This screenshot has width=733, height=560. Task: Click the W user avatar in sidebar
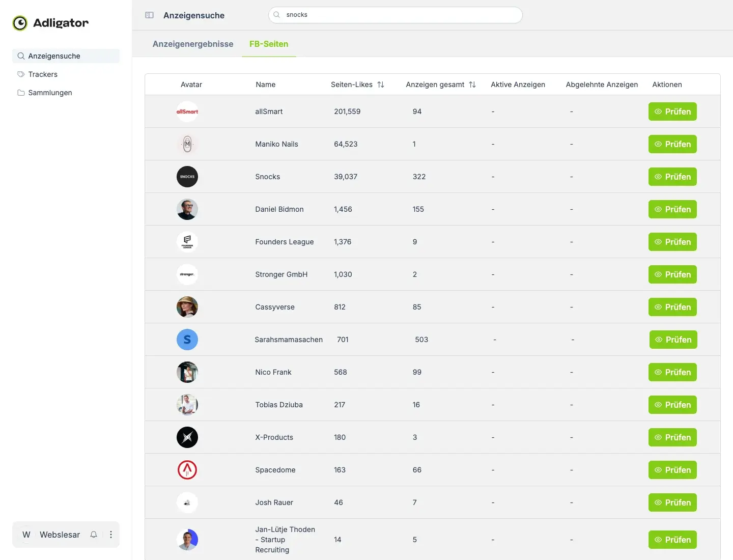coord(26,535)
